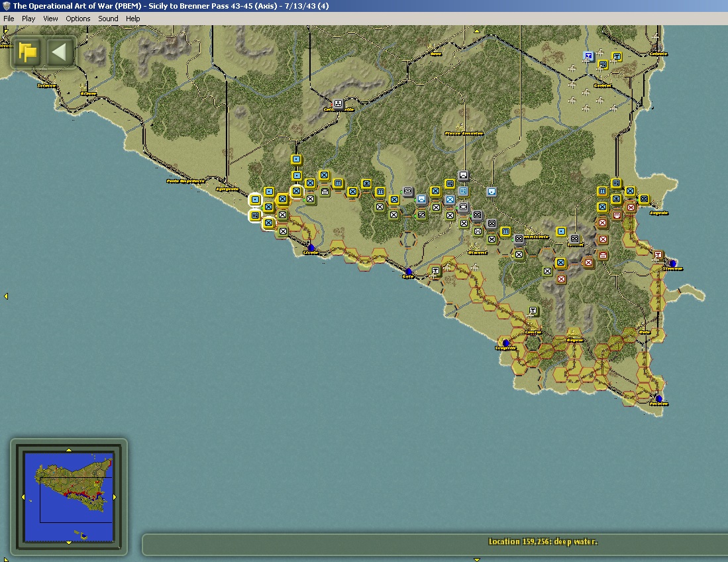Open the Options menu
Screen dimensions: 728x562
[x=78, y=19]
